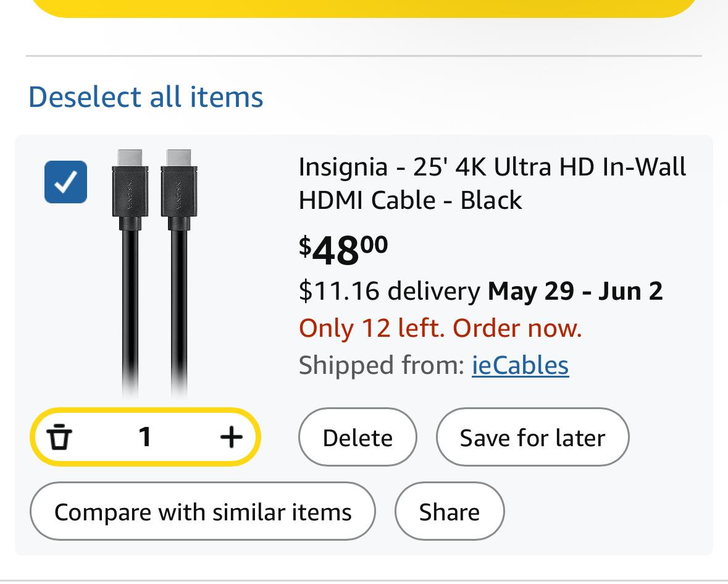Screen dimensions: 728x584
Task: Click the HDMI Cable - Black title line
Action: pos(410,200)
